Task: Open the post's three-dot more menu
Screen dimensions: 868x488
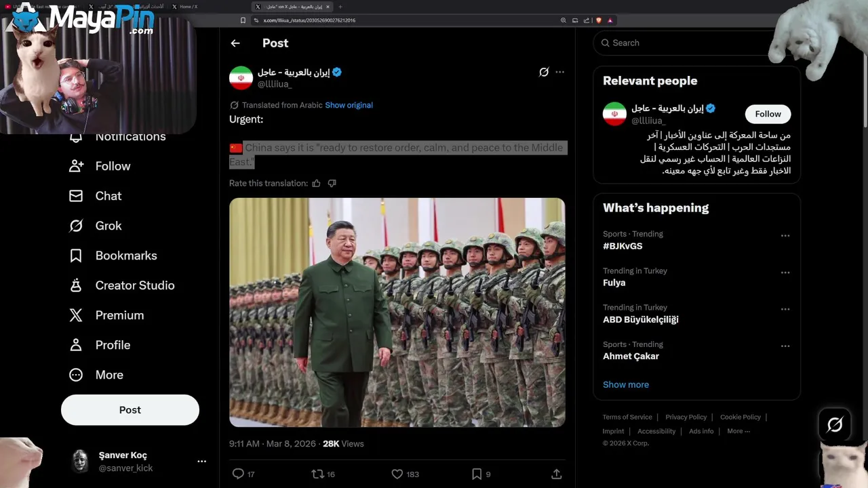Action: point(559,72)
